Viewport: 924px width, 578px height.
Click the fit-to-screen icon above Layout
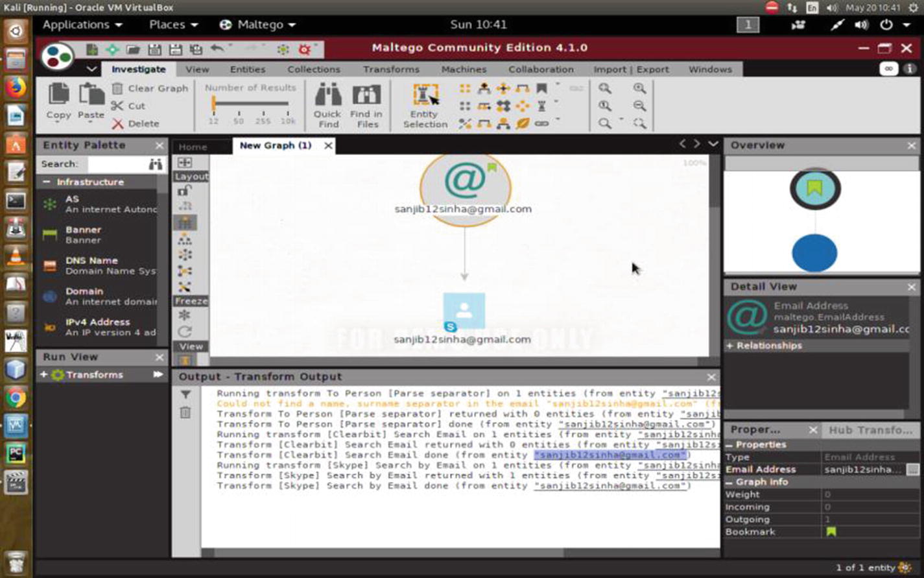tap(185, 162)
